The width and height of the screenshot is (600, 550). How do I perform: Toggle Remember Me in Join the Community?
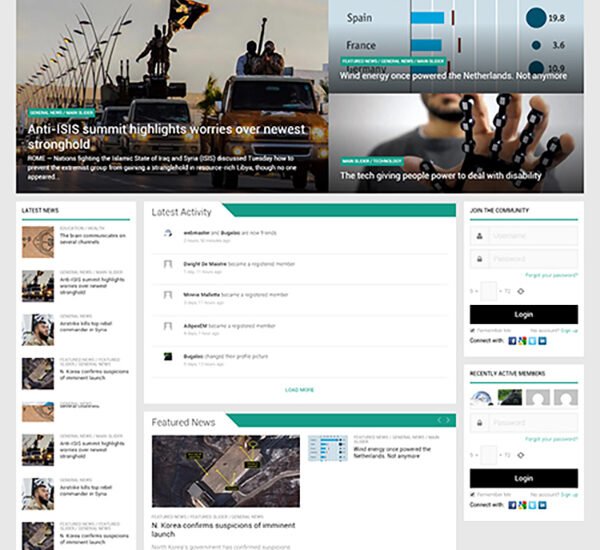(x=473, y=329)
